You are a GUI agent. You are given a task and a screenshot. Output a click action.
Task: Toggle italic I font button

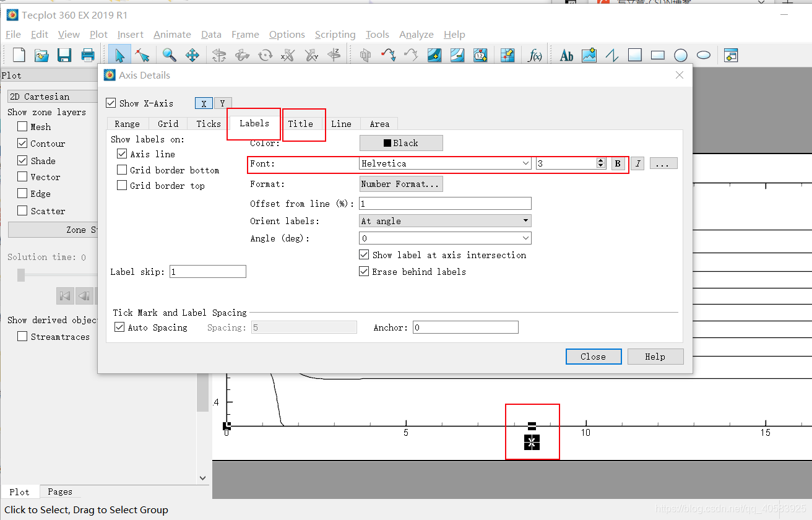[x=637, y=163]
